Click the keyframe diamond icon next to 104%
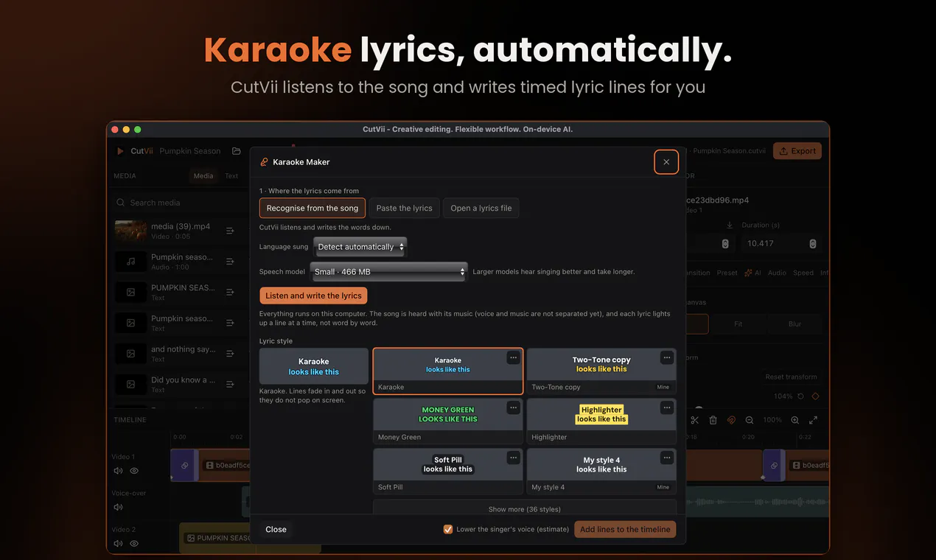This screenshot has height=560, width=936. (815, 396)
